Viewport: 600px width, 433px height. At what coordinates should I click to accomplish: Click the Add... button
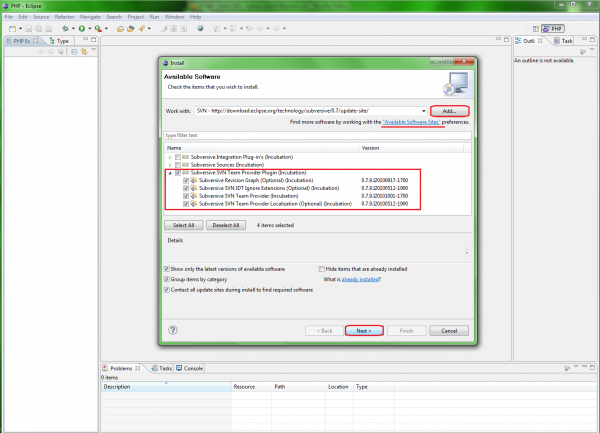[x=449, y=111]
